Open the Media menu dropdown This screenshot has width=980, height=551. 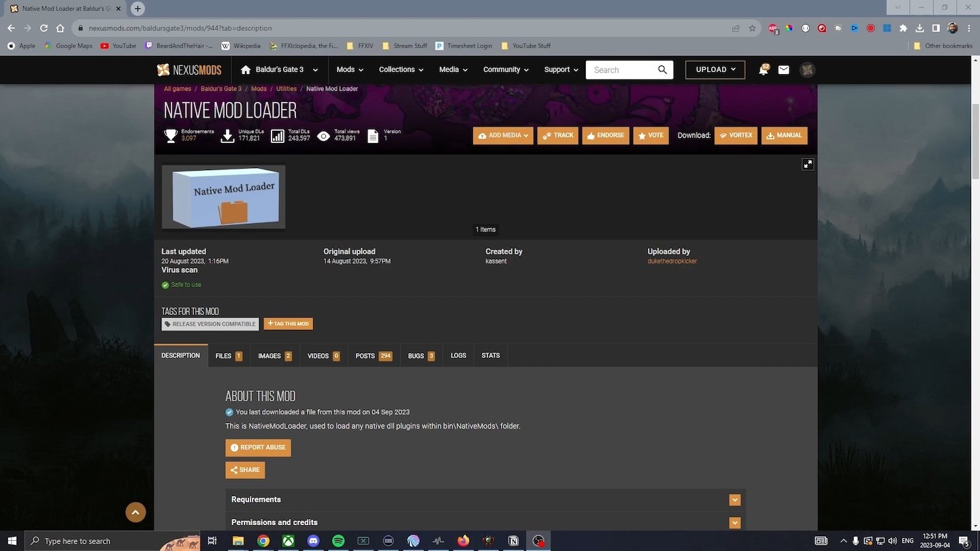453,69
